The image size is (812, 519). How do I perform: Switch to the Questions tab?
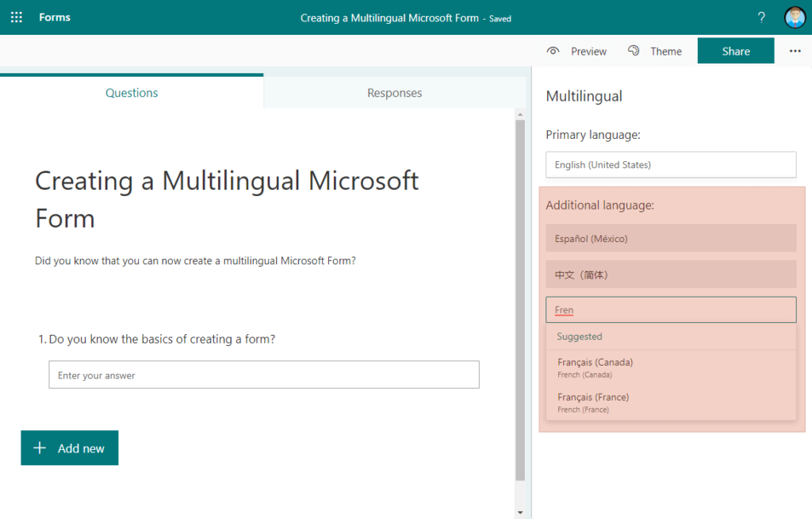coord(132,92)
